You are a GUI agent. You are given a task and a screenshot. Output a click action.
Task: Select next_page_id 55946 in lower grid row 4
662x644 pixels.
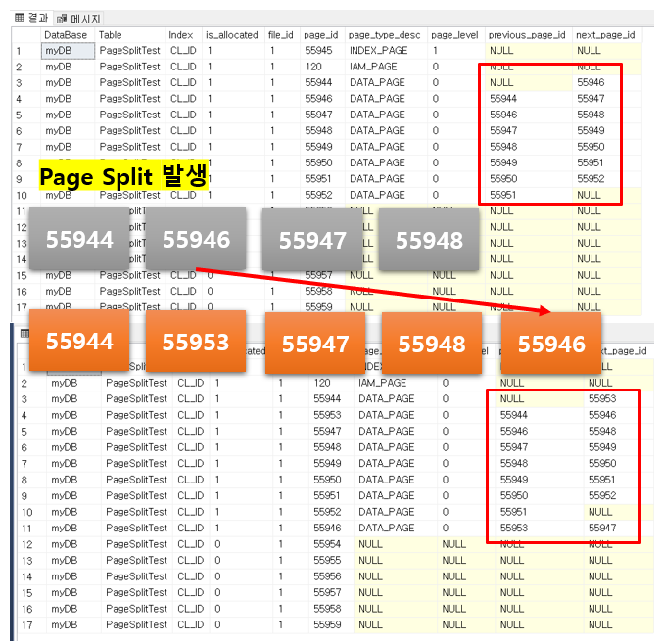click(618, 415)
